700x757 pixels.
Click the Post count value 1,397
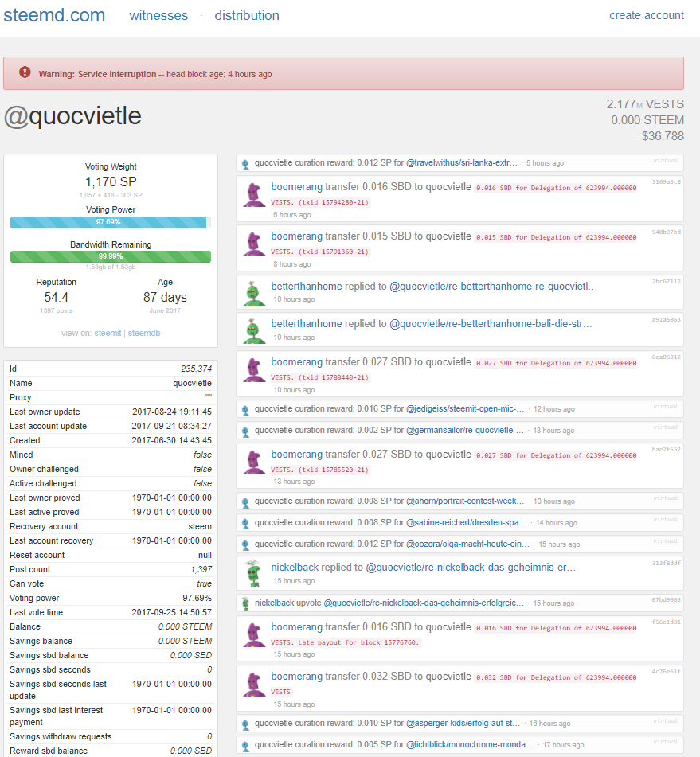click(x=201, y=570)
